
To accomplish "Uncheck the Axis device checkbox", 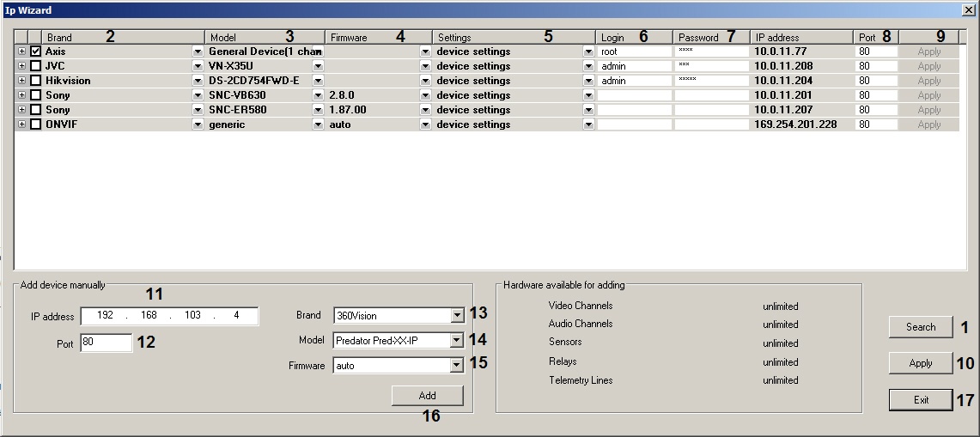I will pyautogui.click(x=35, y=52).
